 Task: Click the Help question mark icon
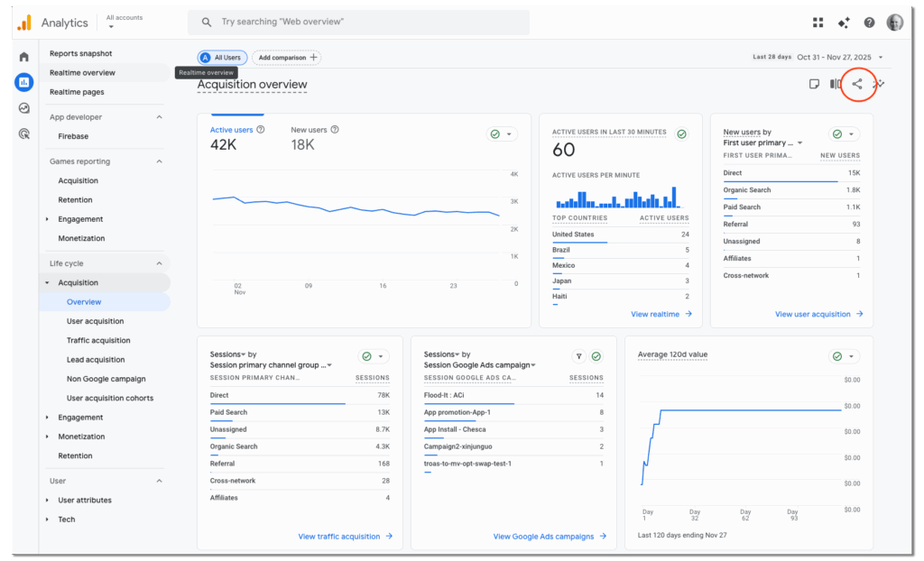coord(868,22)
